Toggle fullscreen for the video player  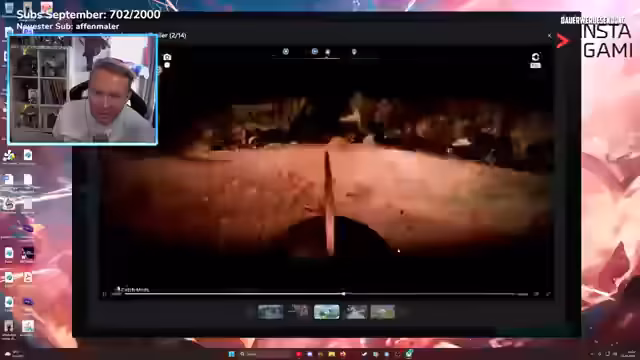click(548, 294)
